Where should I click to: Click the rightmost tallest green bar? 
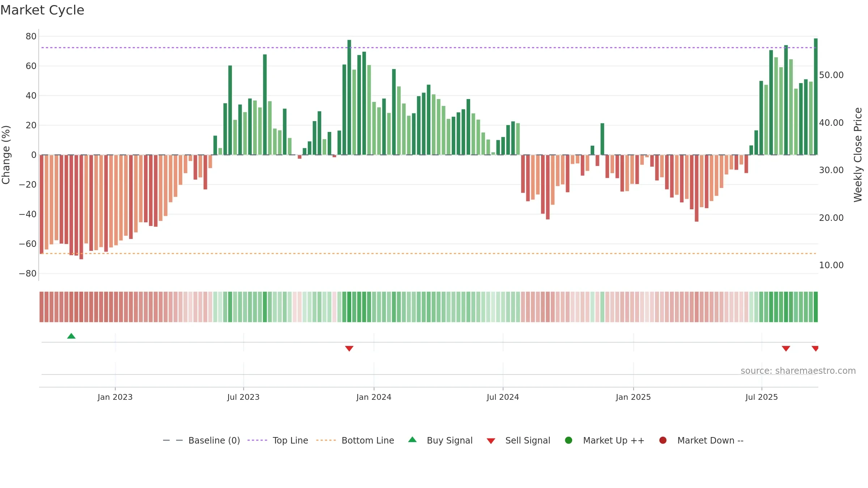[816, 97]
